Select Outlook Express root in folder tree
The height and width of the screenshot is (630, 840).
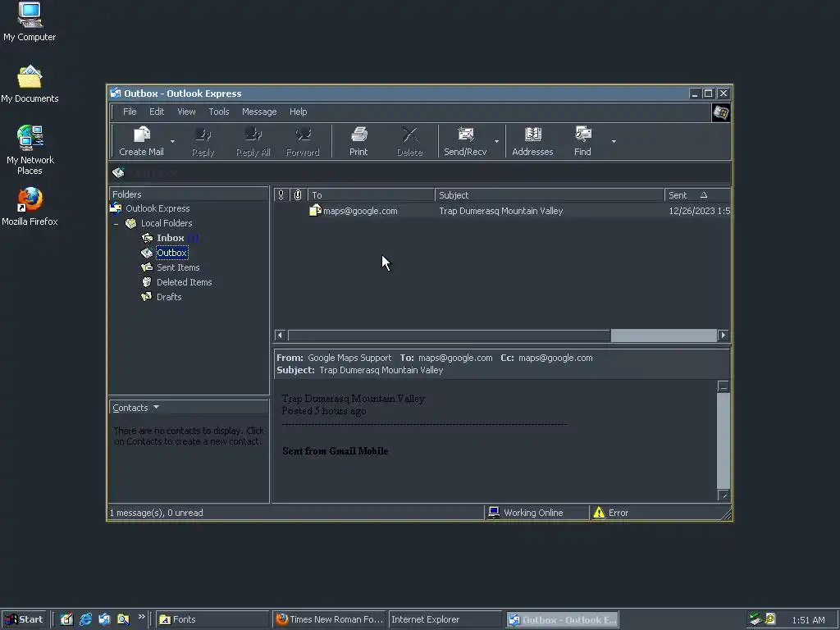pyautogui.click(x=157, y=208)
